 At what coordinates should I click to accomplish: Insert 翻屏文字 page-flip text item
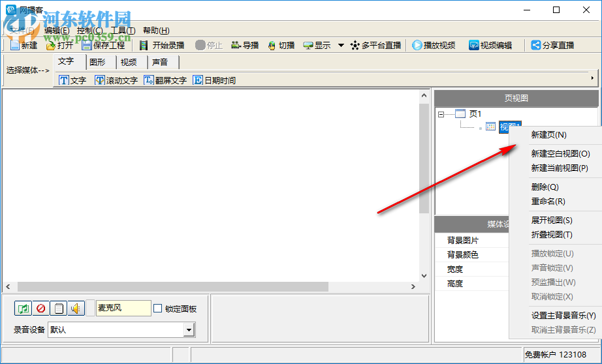tap(165, 80)
